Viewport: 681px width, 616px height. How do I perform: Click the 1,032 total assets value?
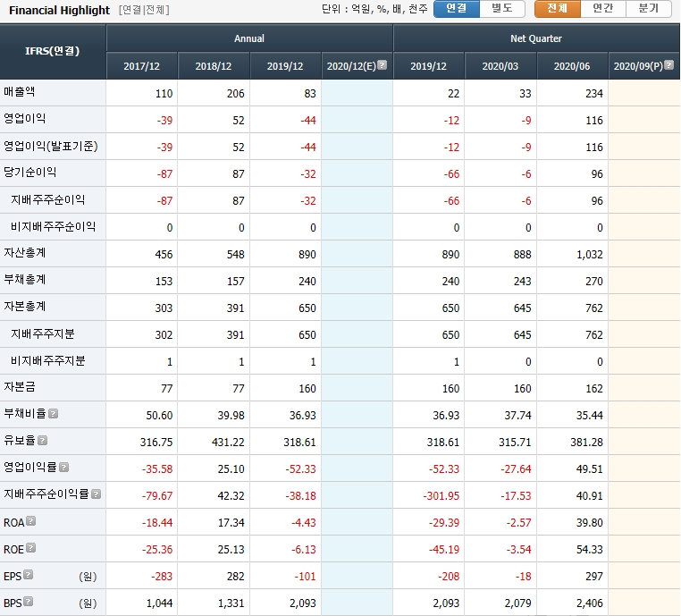pos(589,255)
